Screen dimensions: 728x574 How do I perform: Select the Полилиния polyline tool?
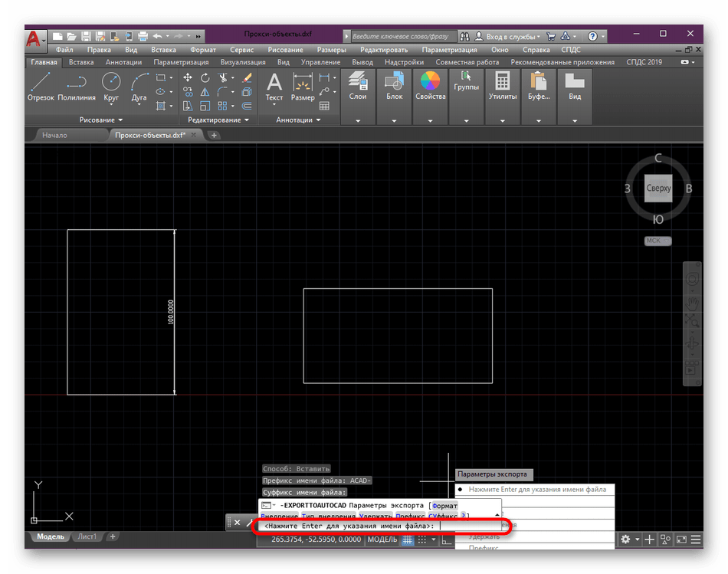(x=76, y=86)
